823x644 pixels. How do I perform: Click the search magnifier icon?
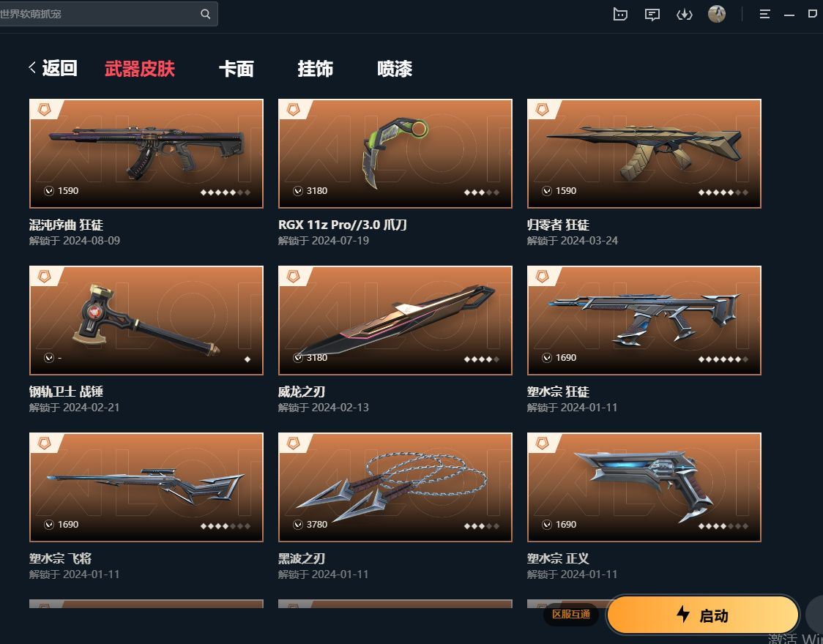(205, 14)
